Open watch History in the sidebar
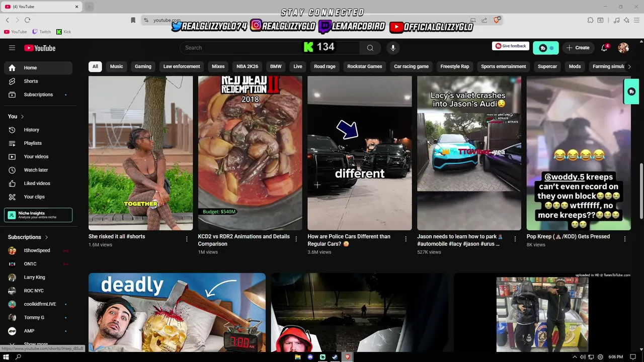The width and height of the screenshot is (644, 362). click(x=38, y=130)
